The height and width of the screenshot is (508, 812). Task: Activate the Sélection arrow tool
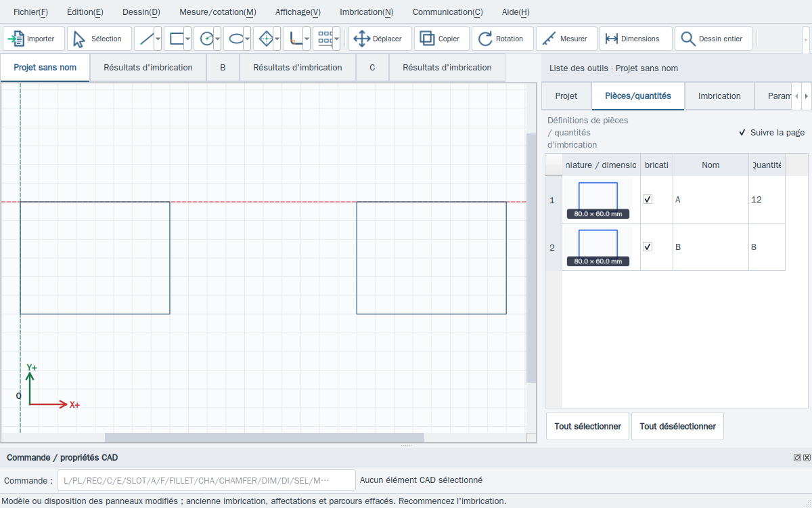pos(99,39)
